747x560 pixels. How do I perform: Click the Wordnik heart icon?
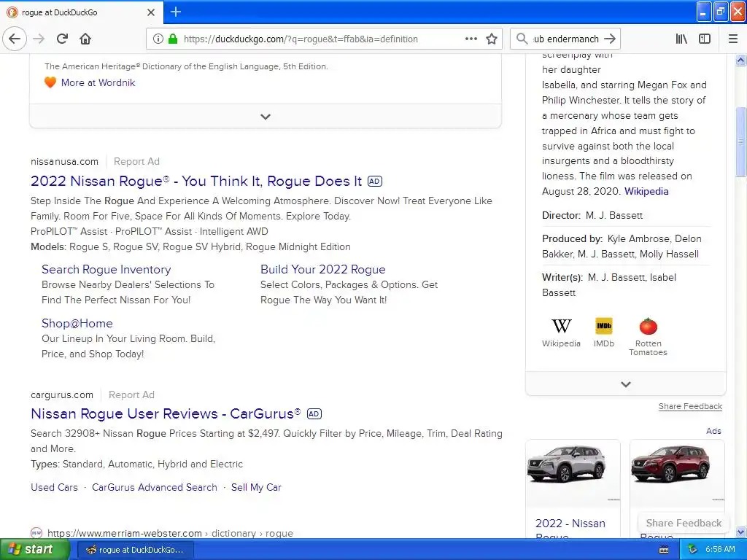pos(50,82)
